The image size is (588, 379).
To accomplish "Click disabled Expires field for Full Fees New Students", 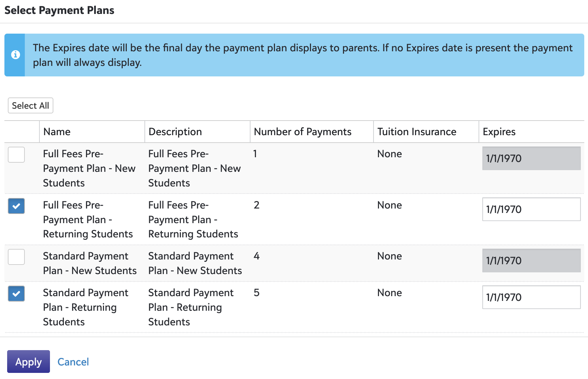I will (x=531, y=158).
